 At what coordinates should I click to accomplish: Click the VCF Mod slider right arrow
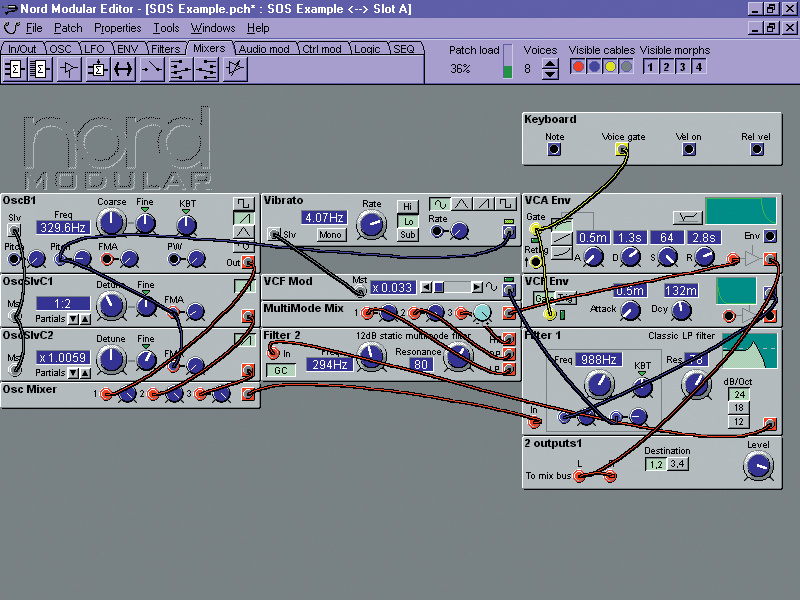point(477,288)
